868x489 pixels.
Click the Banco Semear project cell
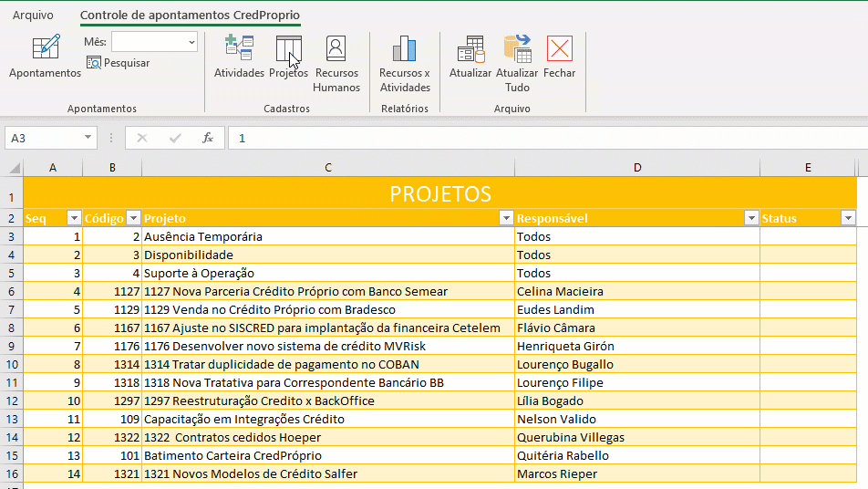point(328,291)
